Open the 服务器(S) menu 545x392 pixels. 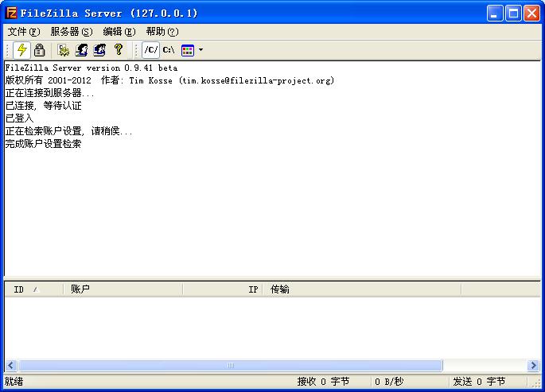72,32
